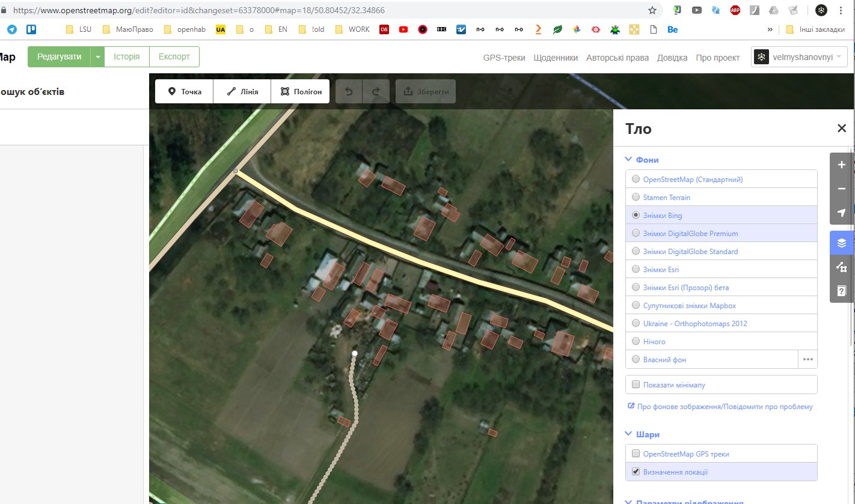
Task: Open custom background settings ellipsis button
Action: (807, 359)
